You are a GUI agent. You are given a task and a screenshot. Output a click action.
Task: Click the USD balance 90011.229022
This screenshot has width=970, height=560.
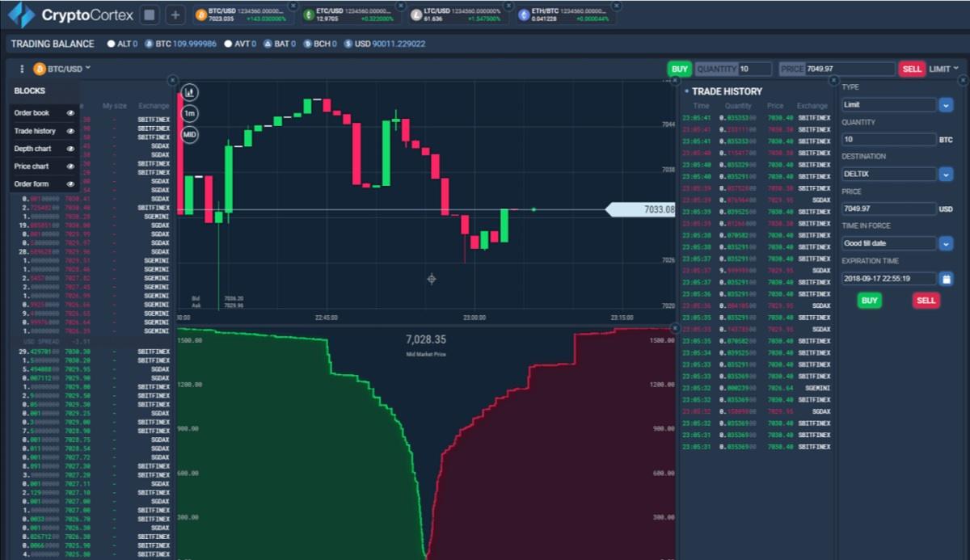coord(385,44)
